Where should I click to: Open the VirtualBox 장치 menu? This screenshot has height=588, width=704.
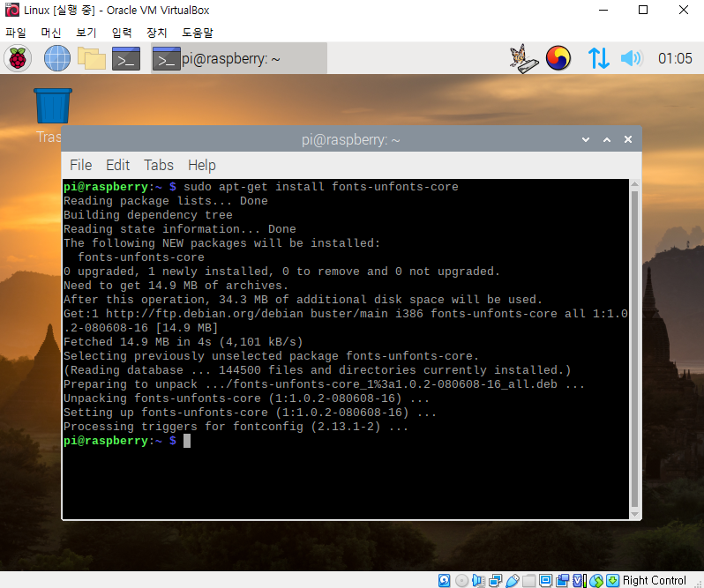pyautogui.click(x=157, y=33)
